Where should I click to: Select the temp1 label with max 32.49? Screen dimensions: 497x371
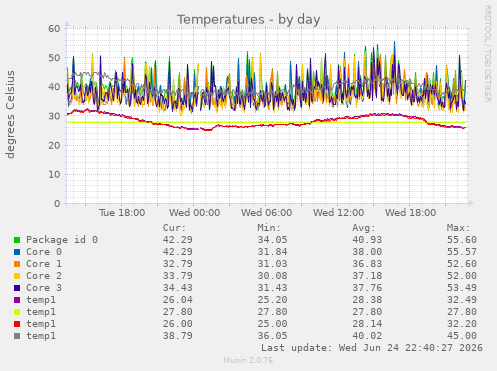pyautogui.click(x=41, y=300)
